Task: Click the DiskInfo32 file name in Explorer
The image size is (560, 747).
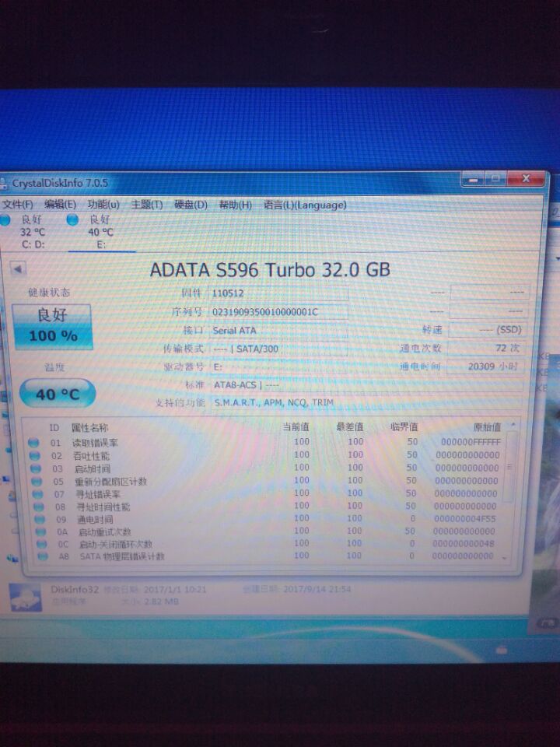Action: point(75,589)
